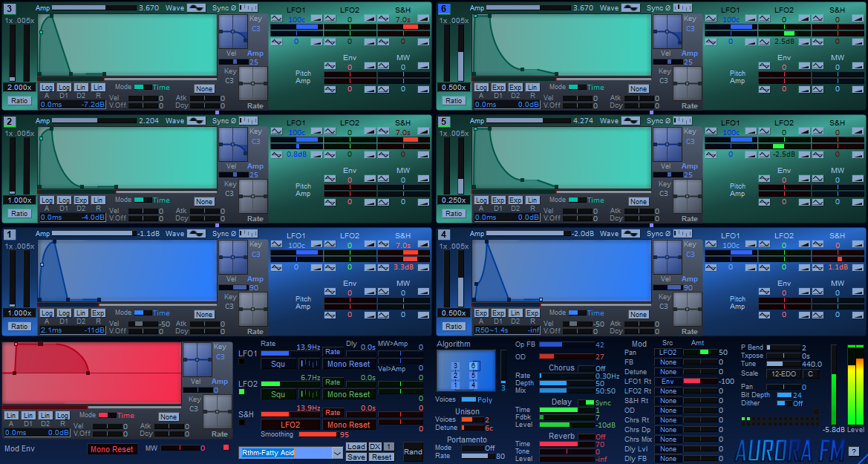The width and height of the screenshot is (868, 464).
Task: Toggle Mod Env red indicator square
Action: tap(226, 448)
